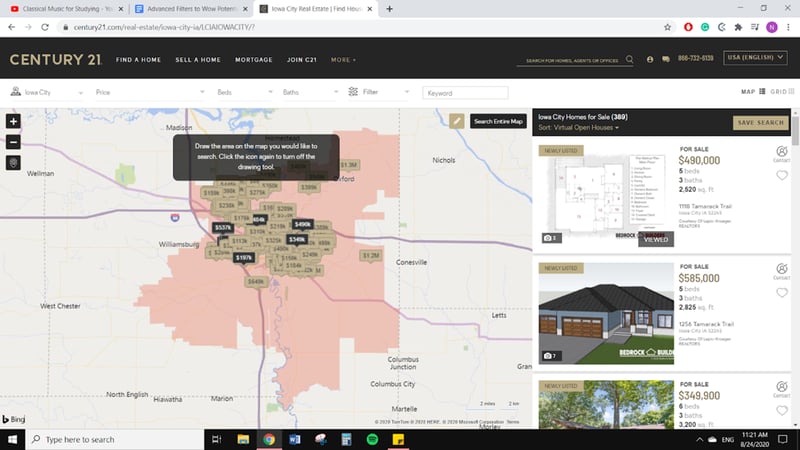The width and height of the screenshot is (800, 450).
Task: Bookmark this page with the star icon
Action: coord(667,27)
